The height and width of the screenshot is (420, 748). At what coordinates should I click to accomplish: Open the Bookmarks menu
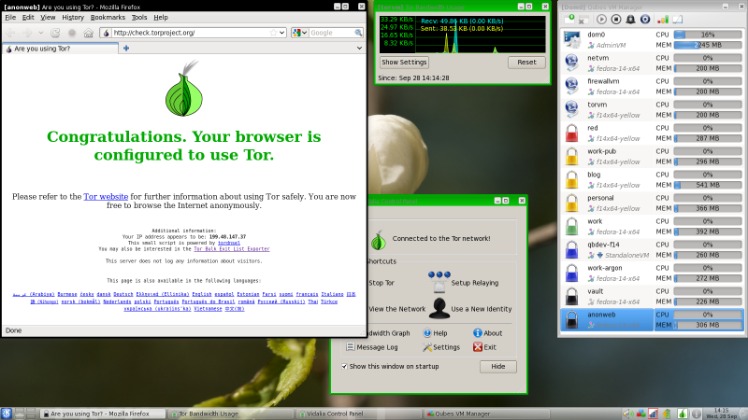pos(108,17)
